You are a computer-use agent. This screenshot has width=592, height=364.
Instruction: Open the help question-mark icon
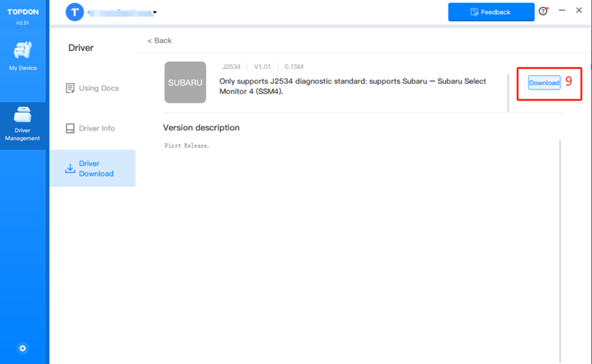(543, 11)
